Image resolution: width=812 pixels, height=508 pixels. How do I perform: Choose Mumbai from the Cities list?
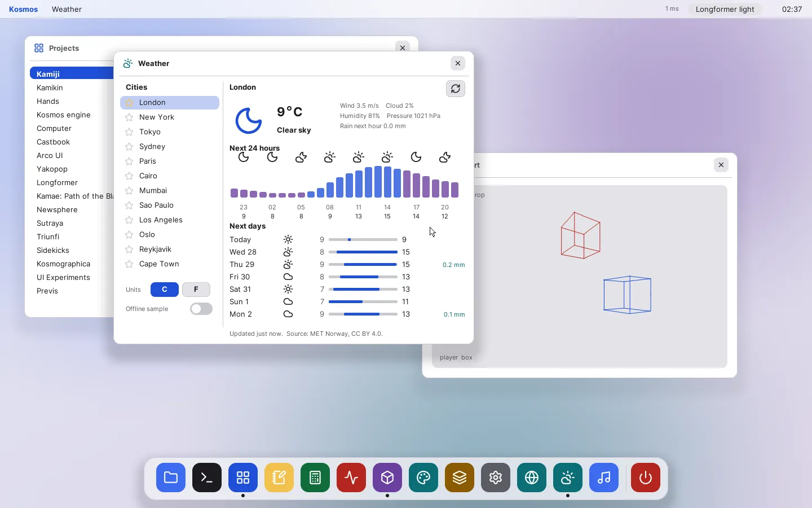[170, 191]
